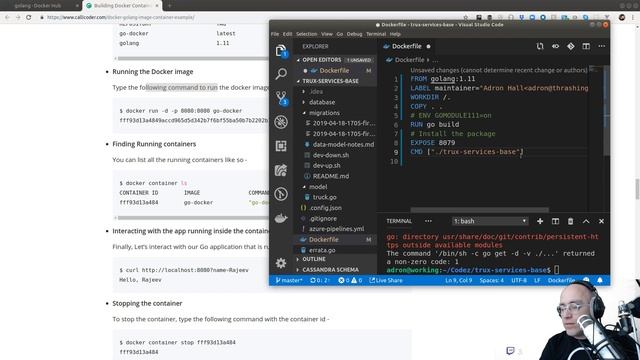Open the Edit menu in VS Code
Screen dimensions: 640x360
coord(287,34)
